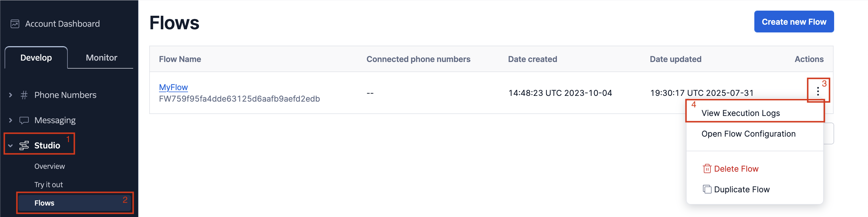Viewport: 868px width, 217px height.
Task: Open the Account Dashboard chart icon
Action: coord(15,24)
